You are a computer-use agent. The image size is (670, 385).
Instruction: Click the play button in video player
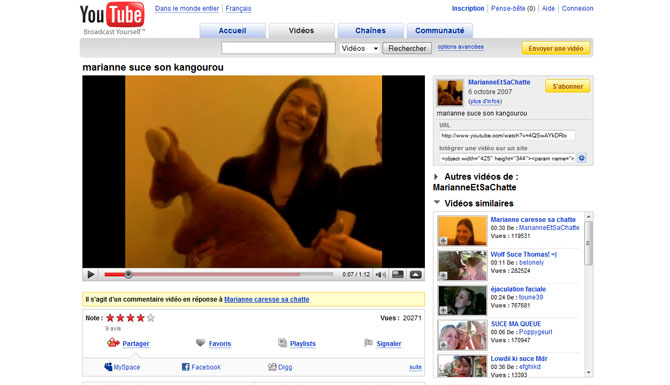pos(91,274)
